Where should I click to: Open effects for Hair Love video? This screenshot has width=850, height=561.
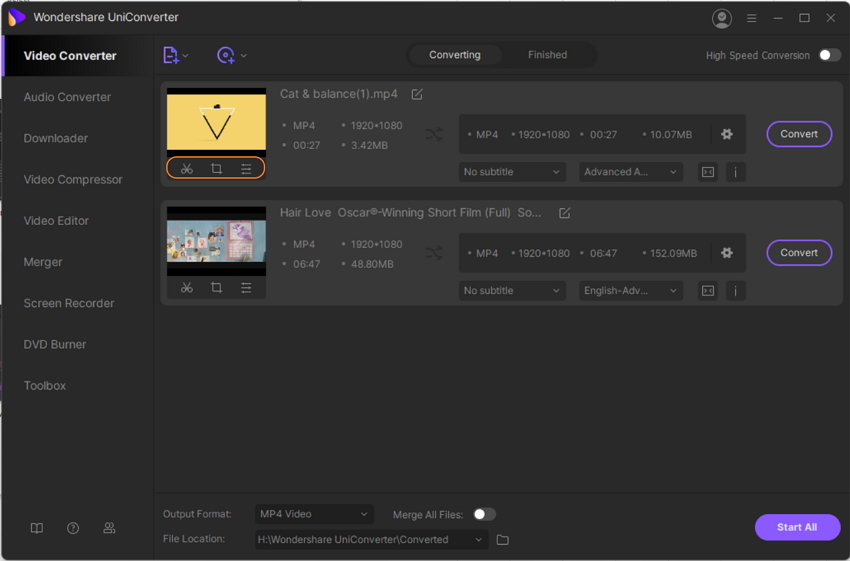[246, 287]
